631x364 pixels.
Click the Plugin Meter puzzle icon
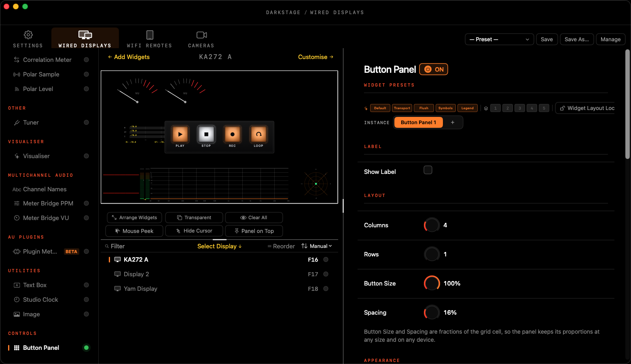click(x=17, y=252)
